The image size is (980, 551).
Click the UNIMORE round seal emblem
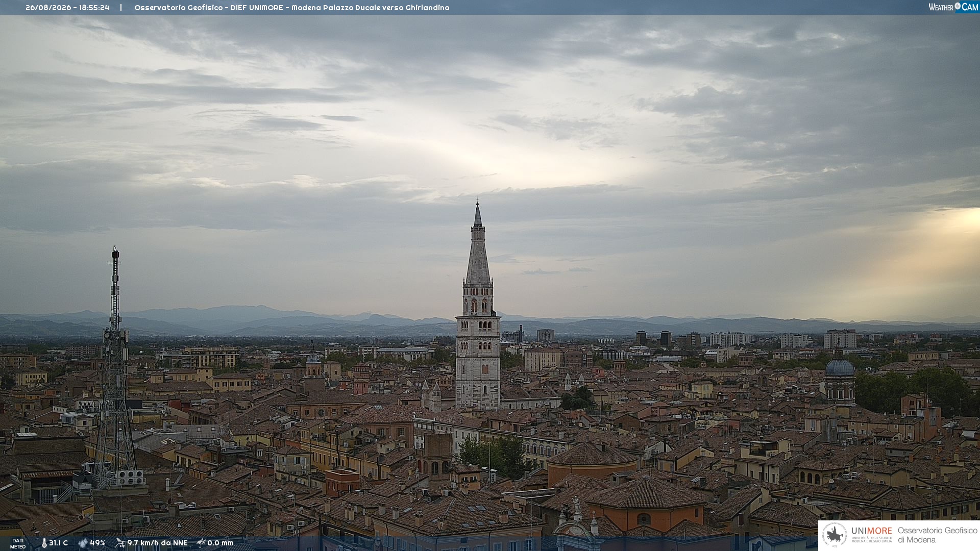tap(835, 535)
